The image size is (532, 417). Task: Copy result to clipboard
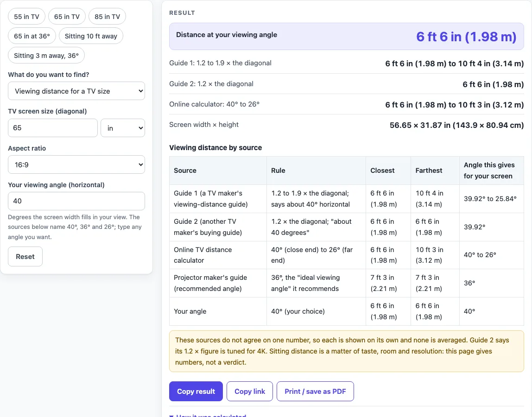pyautogui.click(x=196, y=391)
